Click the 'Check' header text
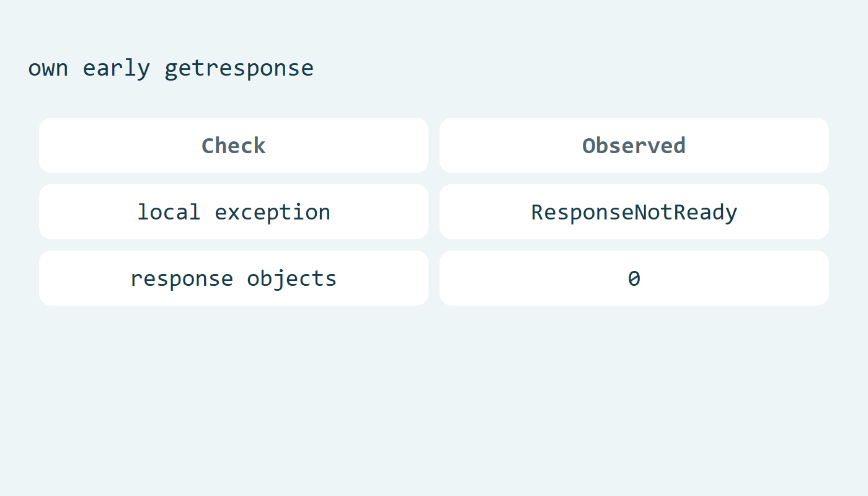 pyautogui.click(x=234, y=146)
